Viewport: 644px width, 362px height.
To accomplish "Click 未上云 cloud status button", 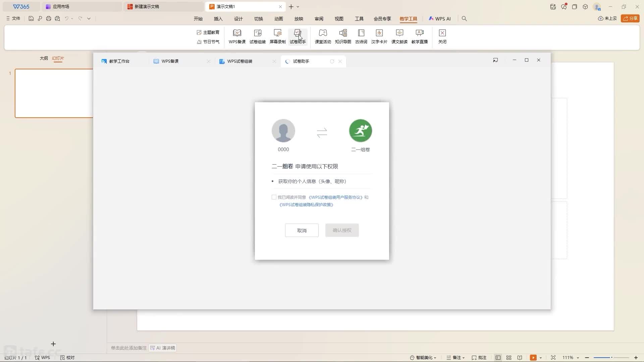I will pos(607,18).
